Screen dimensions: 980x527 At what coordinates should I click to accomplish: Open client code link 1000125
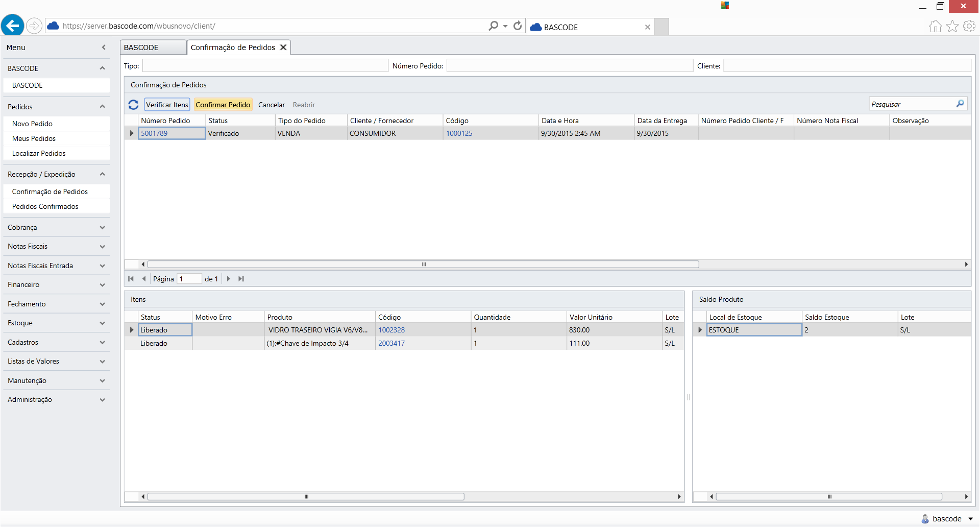(x=459, y=133)
